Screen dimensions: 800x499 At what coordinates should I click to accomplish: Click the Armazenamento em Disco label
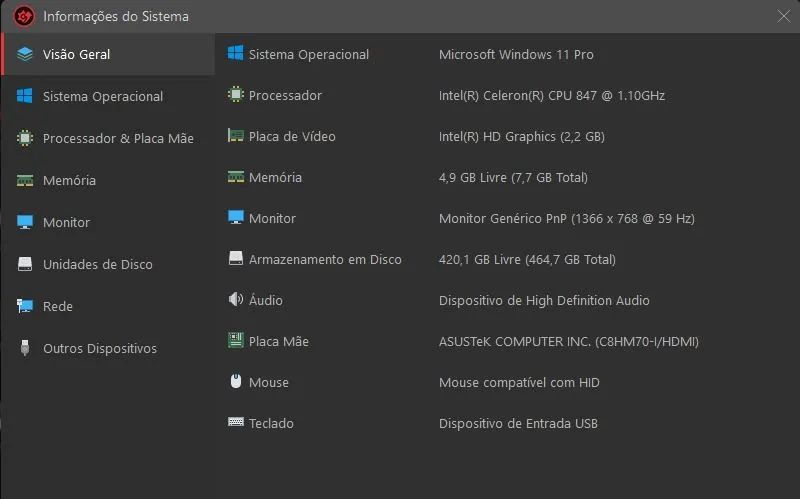pyautogui.click(x=325, y=259)
